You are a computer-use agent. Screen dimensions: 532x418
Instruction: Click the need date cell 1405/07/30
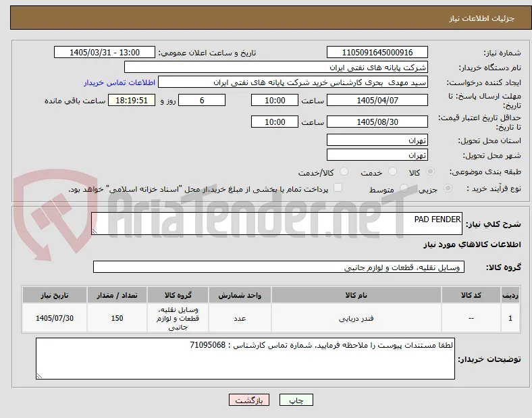[55, 318]
